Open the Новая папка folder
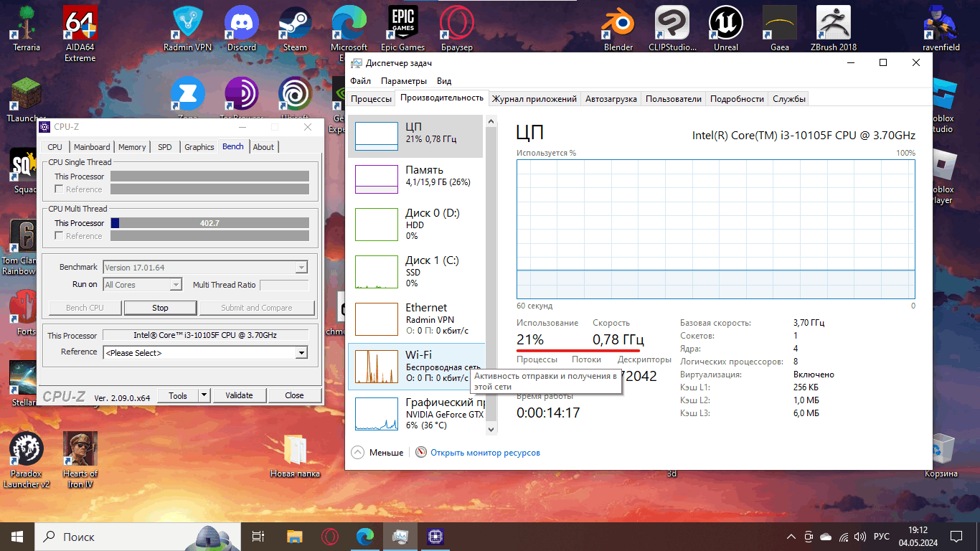 click(295, 456)
